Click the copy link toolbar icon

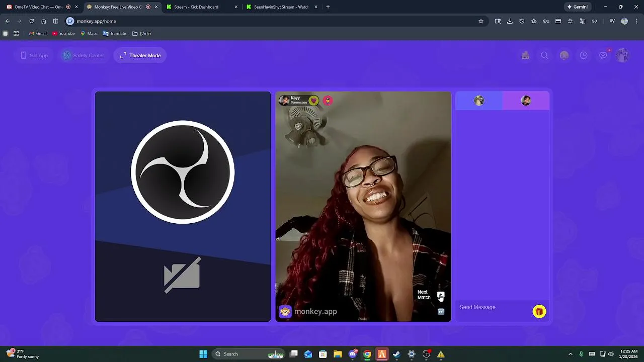(x=594, y=21)
